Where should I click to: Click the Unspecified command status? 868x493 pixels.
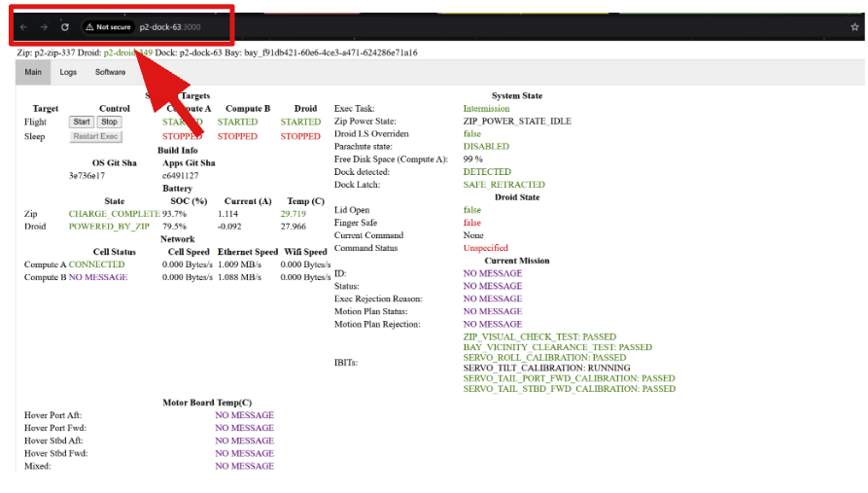click(485, 248)
